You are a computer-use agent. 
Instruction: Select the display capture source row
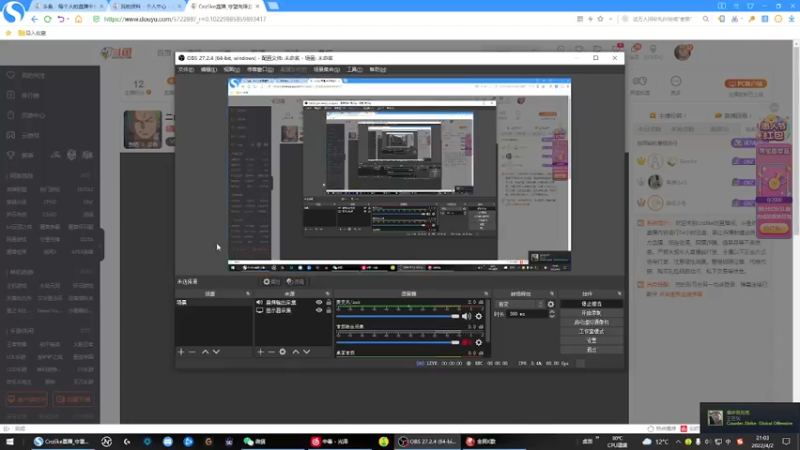[293, 310]
